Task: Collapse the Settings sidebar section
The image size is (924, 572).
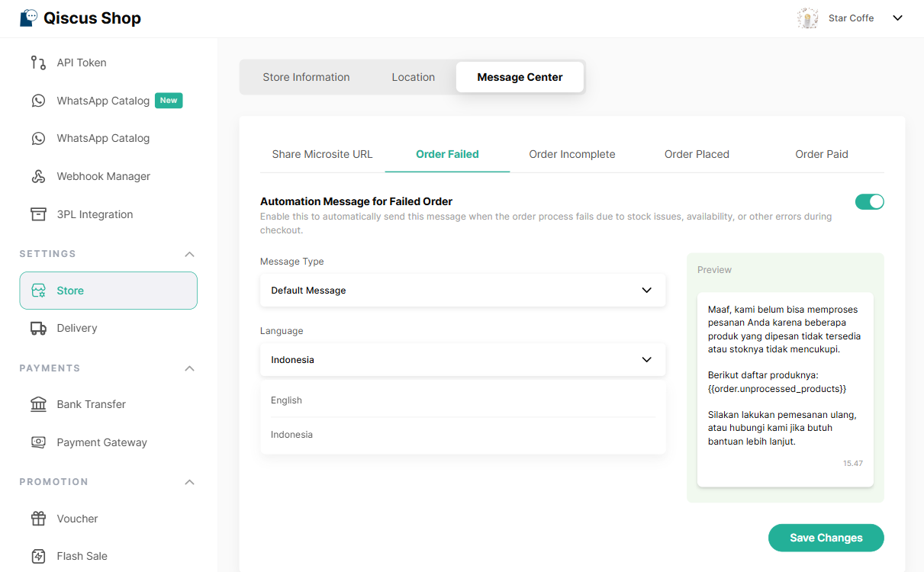Action: [x=190, y=254]
